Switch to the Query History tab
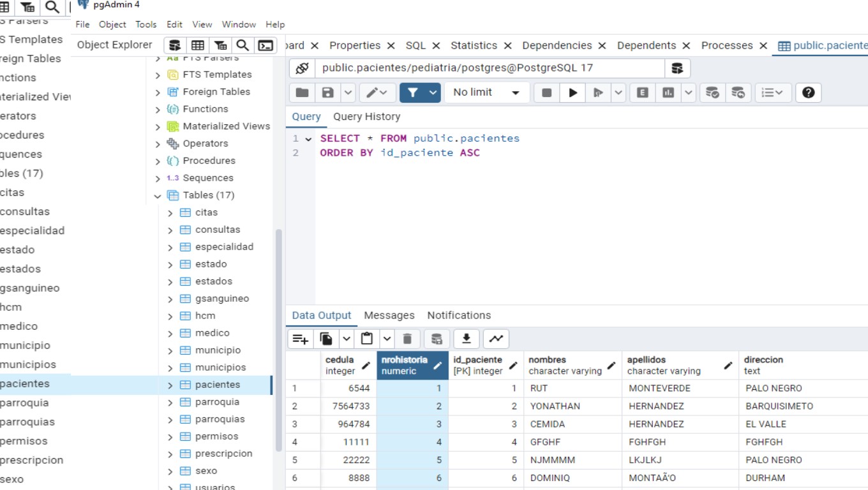 click(x=366, y=117)
